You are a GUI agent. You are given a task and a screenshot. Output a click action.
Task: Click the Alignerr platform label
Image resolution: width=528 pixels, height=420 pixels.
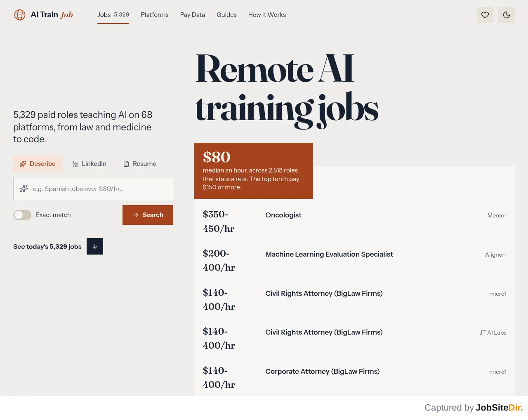496,255
